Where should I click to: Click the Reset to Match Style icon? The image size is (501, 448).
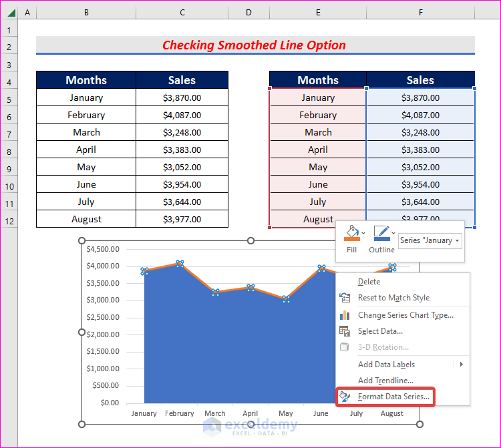(345, 298)
